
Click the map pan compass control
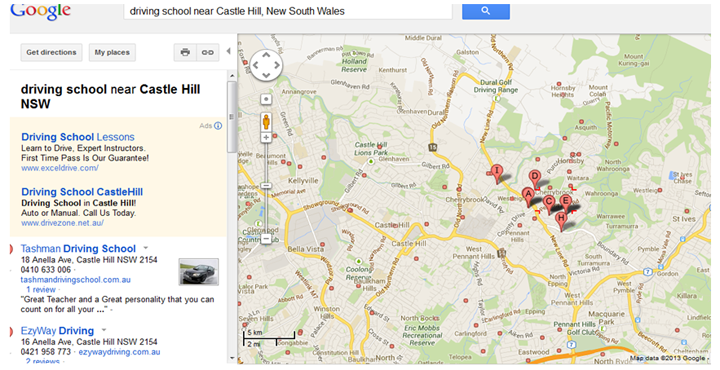[266, 65]
